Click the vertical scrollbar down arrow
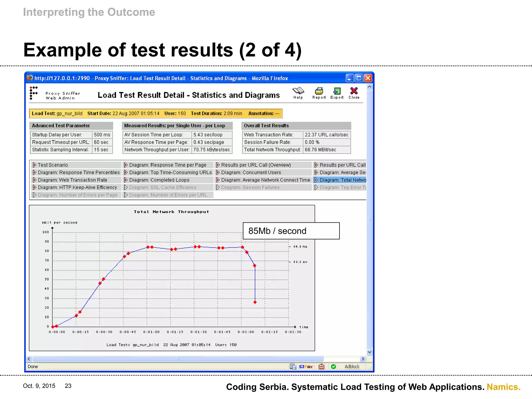Viewport: 532px width, 399px height. [369, 352]
